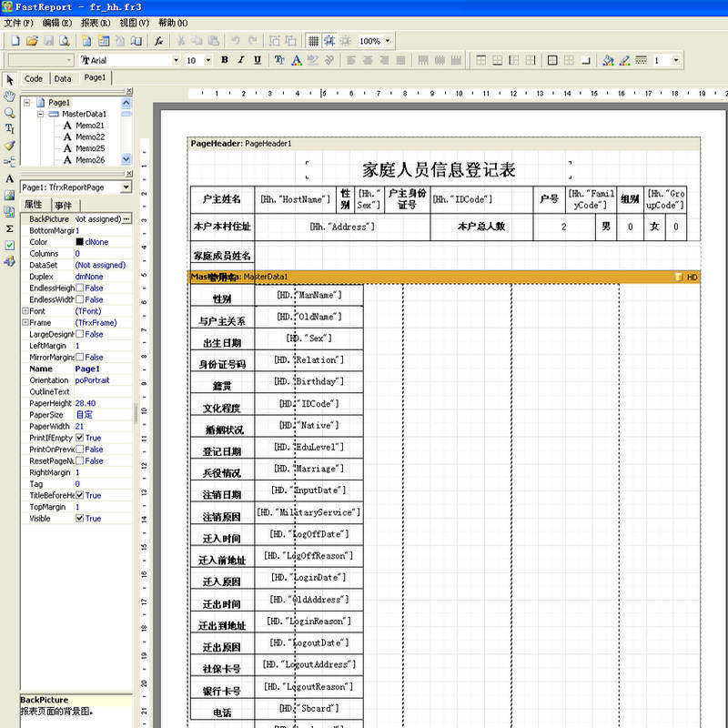The image size is (728, 728).
Task: Insert system memo sigma object
Action: click(10, 228)
